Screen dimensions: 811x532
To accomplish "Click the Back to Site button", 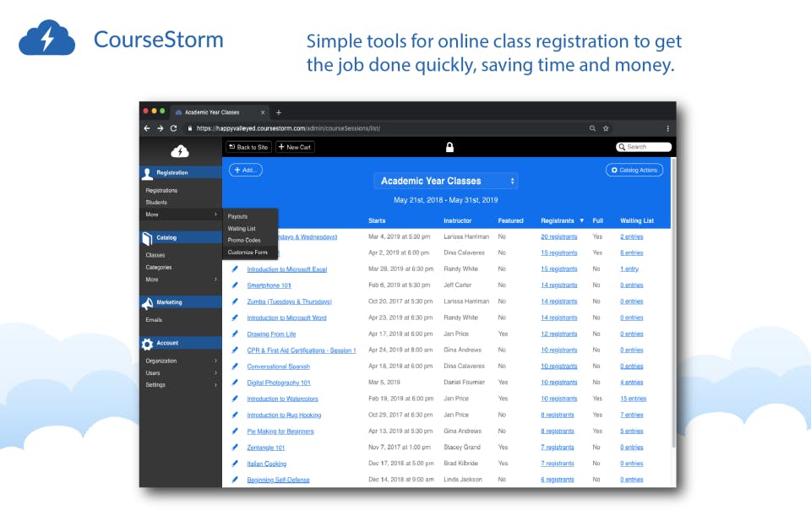I will tap(248, 147).
